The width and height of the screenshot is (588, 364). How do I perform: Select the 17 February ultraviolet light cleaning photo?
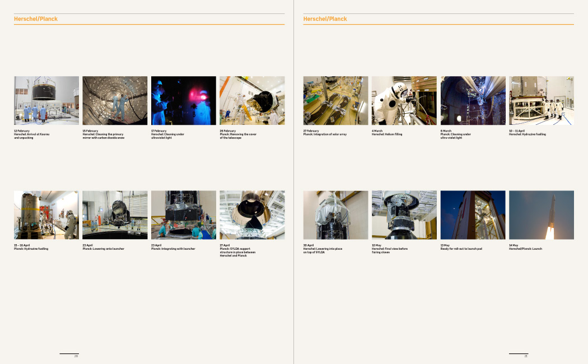coord(184,100)
